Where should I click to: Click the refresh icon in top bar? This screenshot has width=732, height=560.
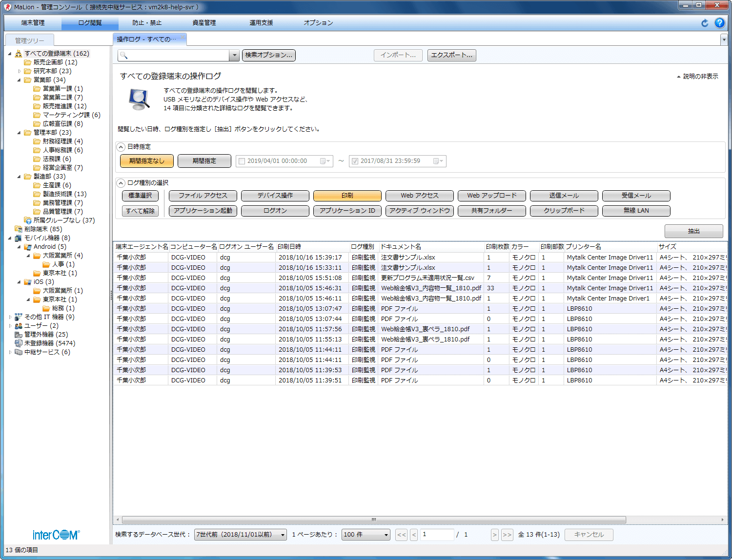click(705, 23)
